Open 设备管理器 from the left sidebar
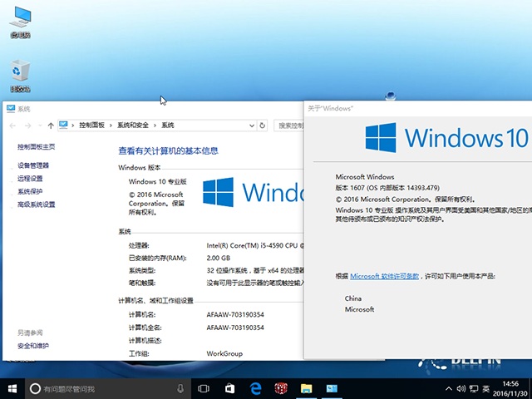Image resolution: width=532 pixels, height=399 pixels. pos(33,165)
